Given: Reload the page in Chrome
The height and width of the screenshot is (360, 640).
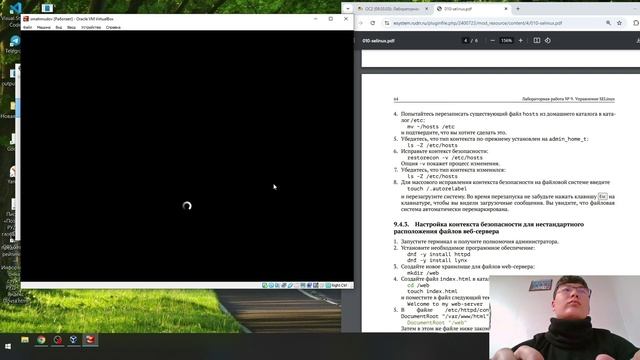Looking at the screenshot, I should tap(373, 23).
